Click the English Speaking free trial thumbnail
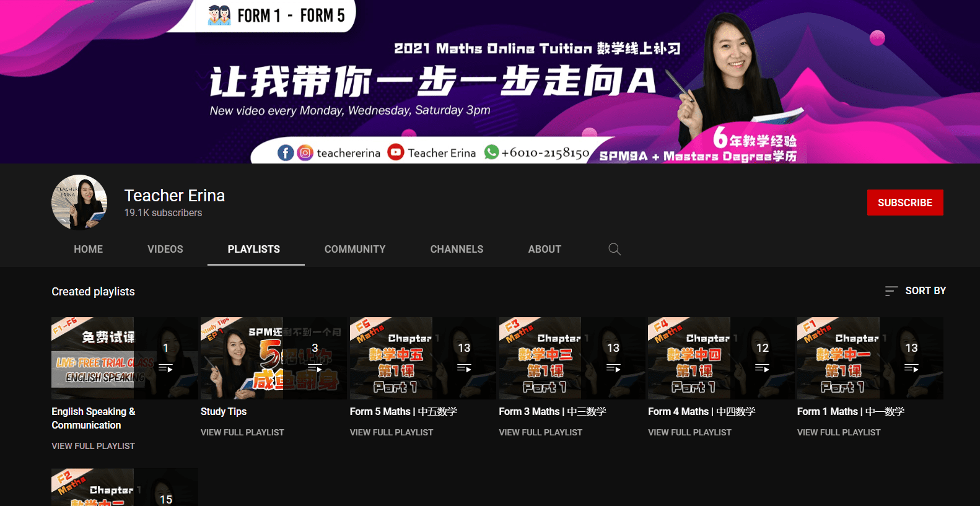The height and width of the screenshot is (506, 980). pos(125,358)
